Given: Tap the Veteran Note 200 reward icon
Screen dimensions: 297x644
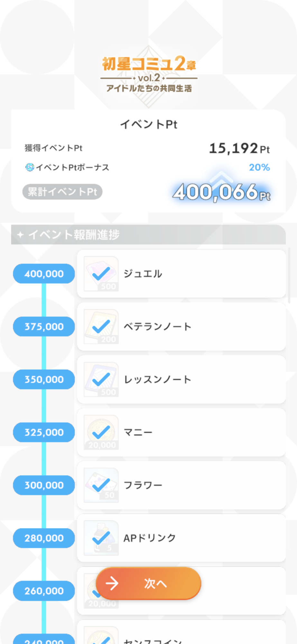Looking at the screenshot, I should point(101,327).
